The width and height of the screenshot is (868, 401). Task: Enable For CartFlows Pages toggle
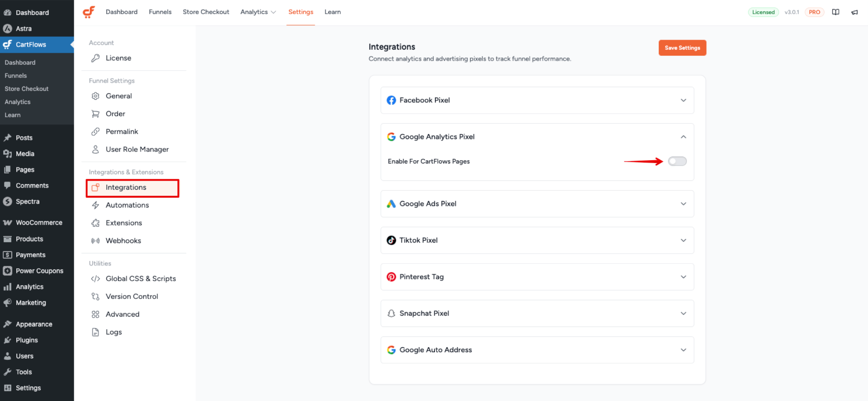tap(677, 161)
